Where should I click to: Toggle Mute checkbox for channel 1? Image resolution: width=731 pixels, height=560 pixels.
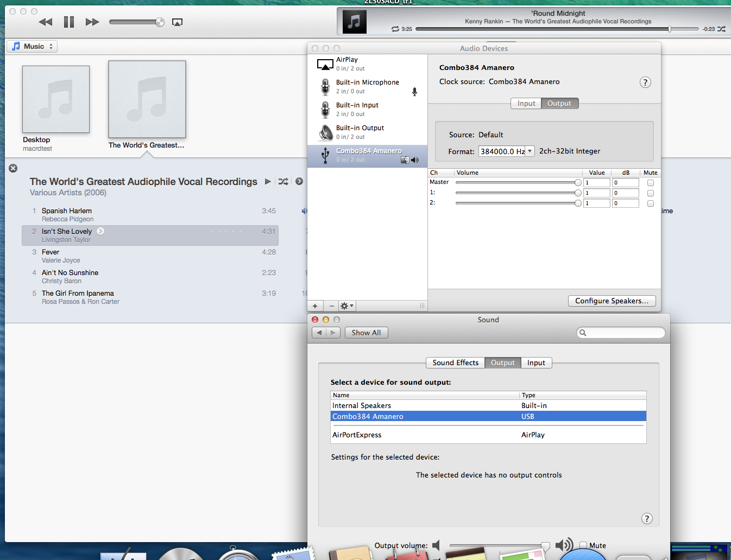[x=651, y=193]
